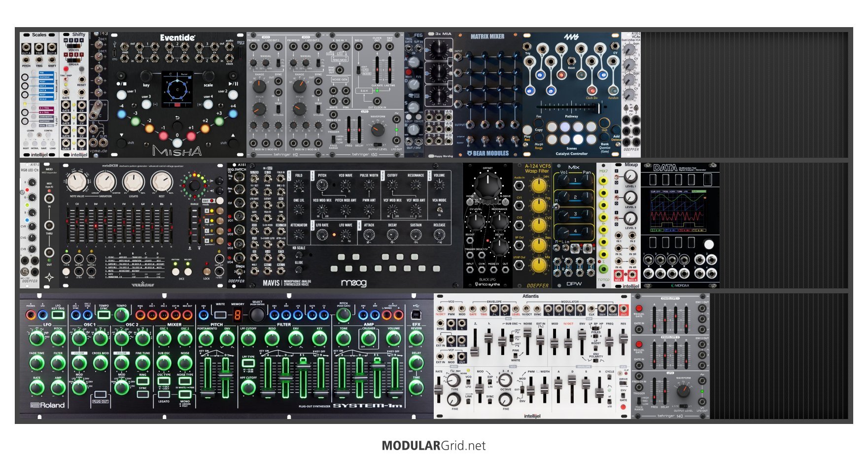Click the WAVEFORM knob on Behringer 140
The width and height of the screenshot is (868, 456).
click(683, 391)
